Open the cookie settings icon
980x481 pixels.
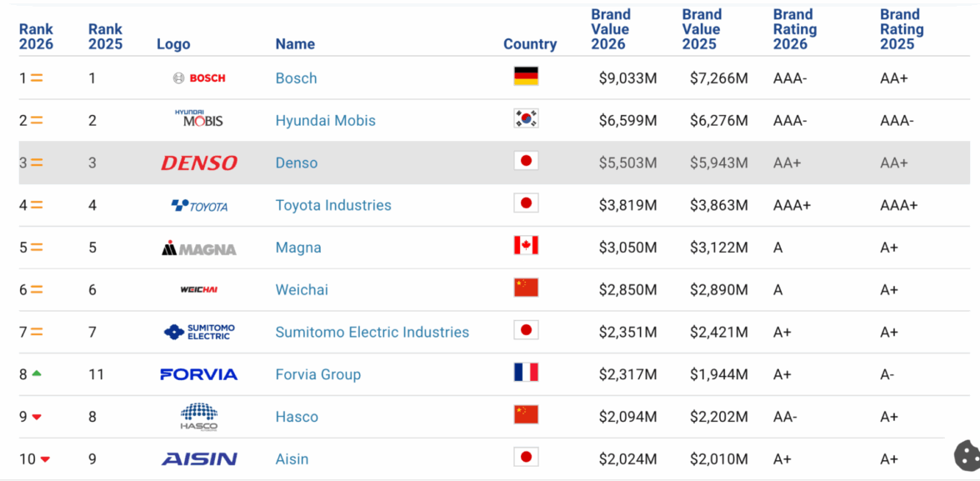pyautogui.click(x=967, y=455)
